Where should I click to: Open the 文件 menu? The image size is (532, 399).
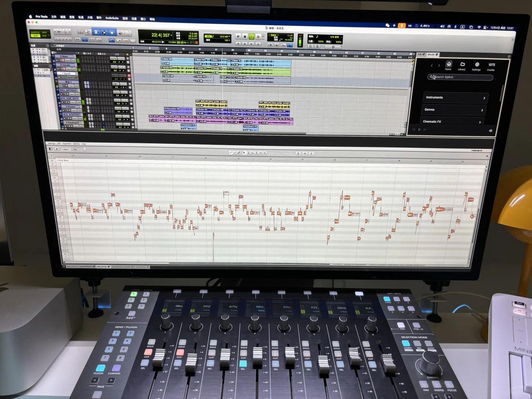pos(54,17)
